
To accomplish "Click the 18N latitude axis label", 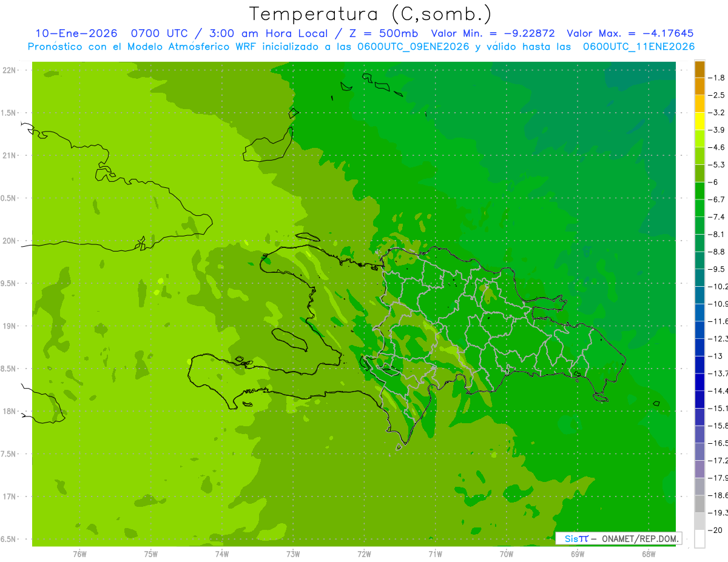I will 9,412.
